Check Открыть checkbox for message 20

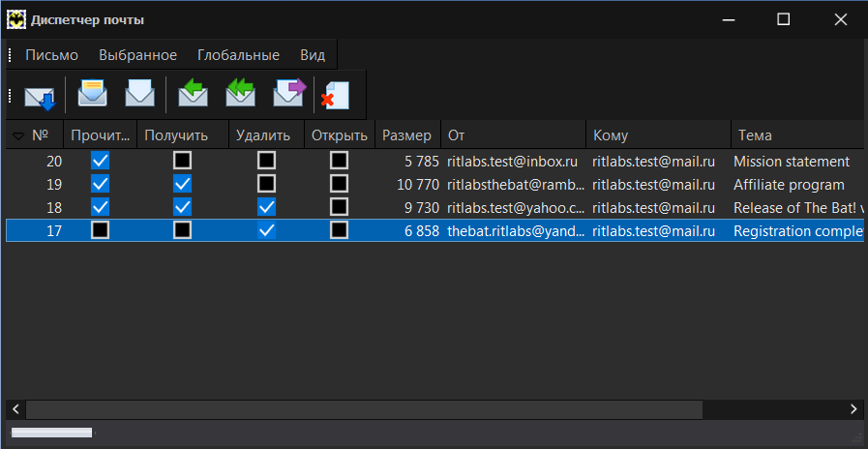[x=339, y=161]
